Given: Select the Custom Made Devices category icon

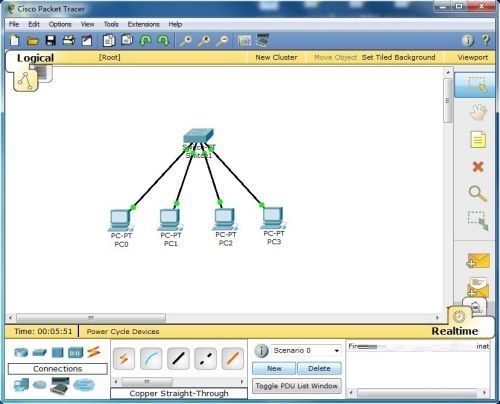Looking at the screenshot, I should point(60,385).
